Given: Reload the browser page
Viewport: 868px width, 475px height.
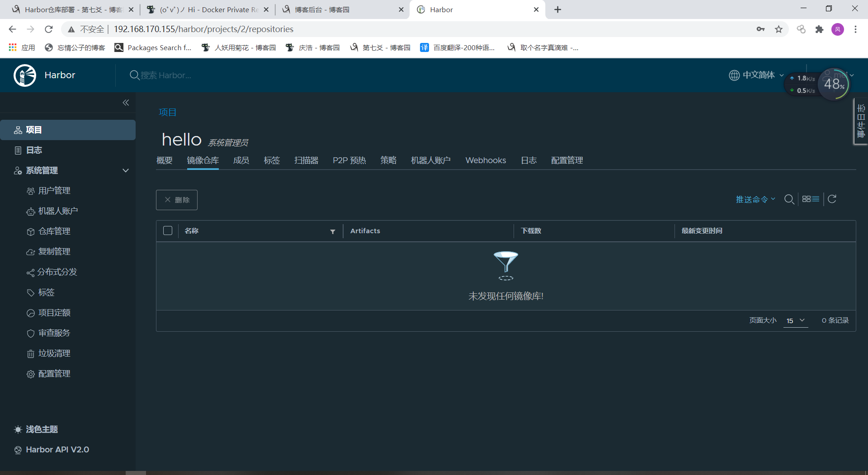Looking at the screenshot, I should 49,29.
